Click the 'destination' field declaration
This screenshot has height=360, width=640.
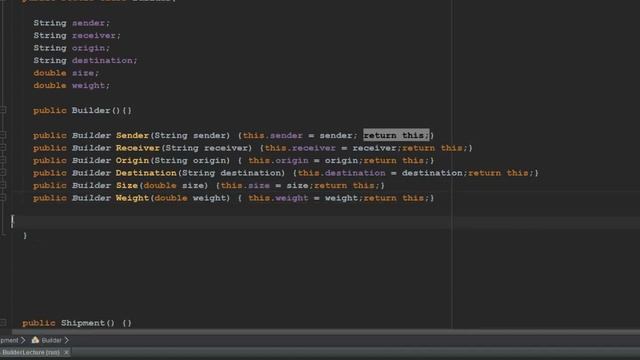click(x=102, y=60)
